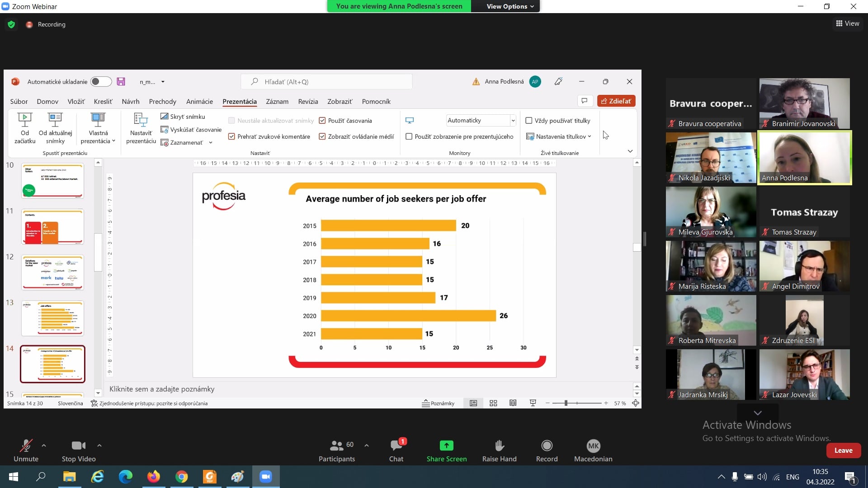Fit slide to window icon

coord(636,403)
